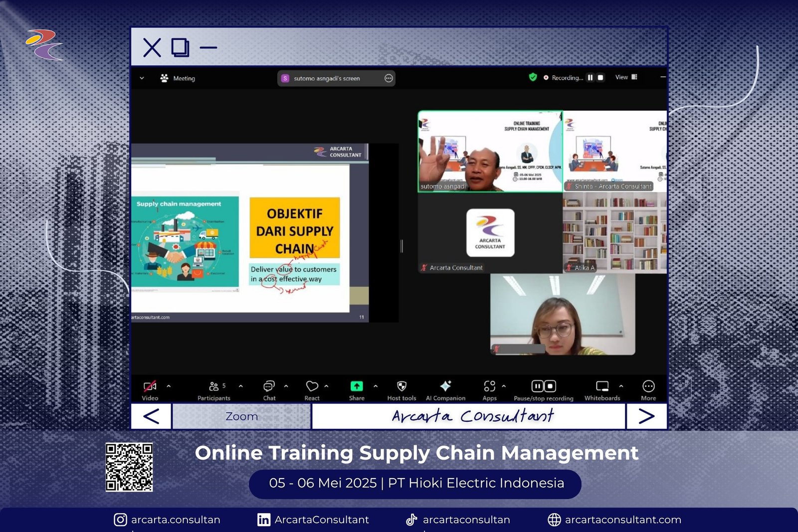Image resolution: width=798 pixels, height=532 pixels.
Task: Expand the Participants options arrow
Action: coord(241,386)
